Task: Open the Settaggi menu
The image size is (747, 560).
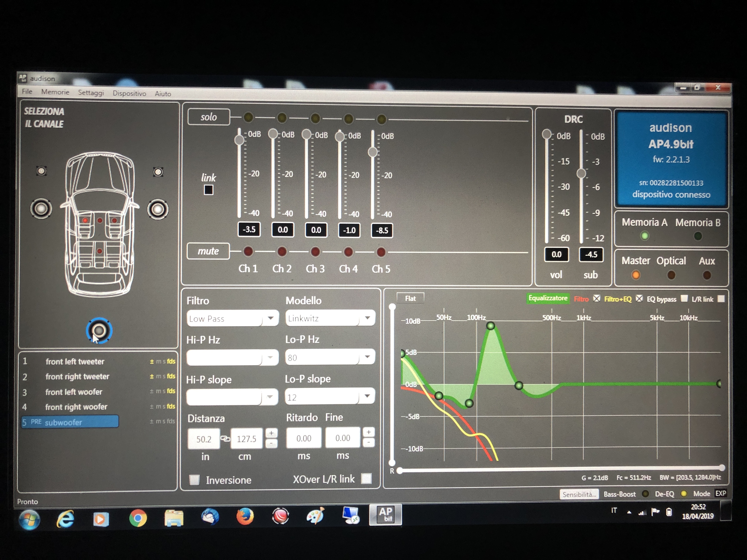Action: pos(91,93)
